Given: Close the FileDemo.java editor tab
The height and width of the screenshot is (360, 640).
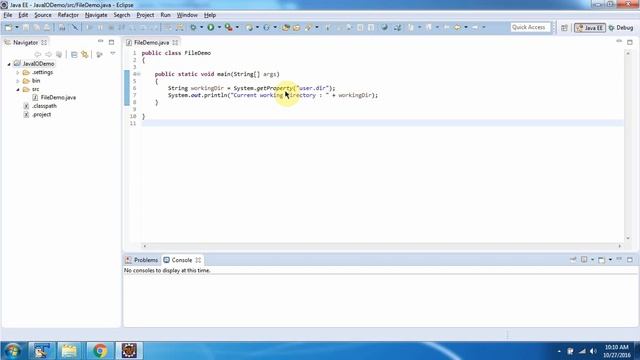Looking at the screenshot, I should tap(175, 42).
